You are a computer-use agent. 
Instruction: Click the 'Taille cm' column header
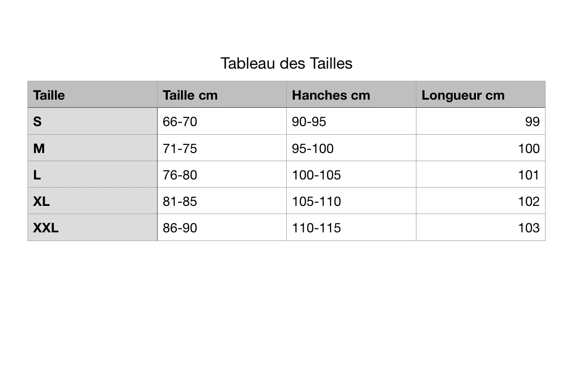point(190,95)
